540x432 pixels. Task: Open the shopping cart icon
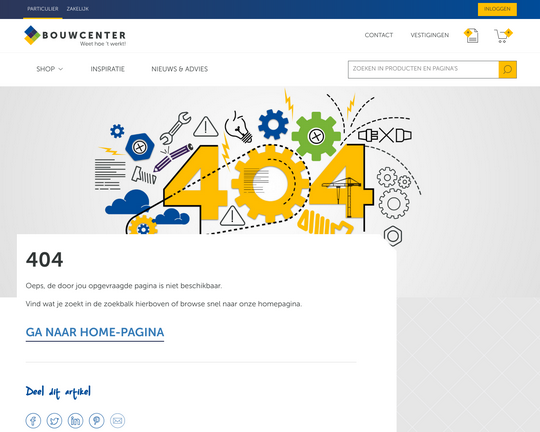coord(503,36)
